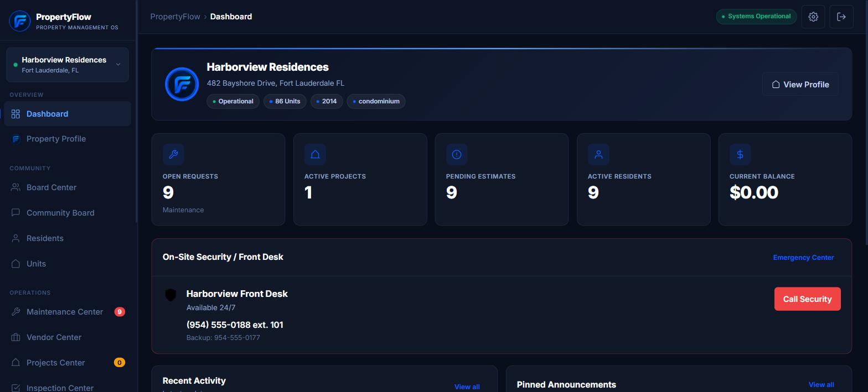Click the Operational status tag
Viewport: 868px width, 392px height.
[x=233, y=101]
